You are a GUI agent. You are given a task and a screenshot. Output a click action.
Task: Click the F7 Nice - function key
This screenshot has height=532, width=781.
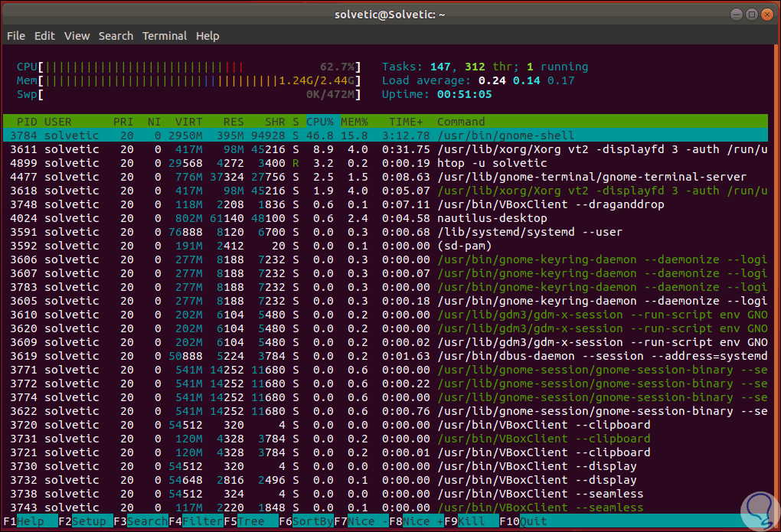coord(361,521)
